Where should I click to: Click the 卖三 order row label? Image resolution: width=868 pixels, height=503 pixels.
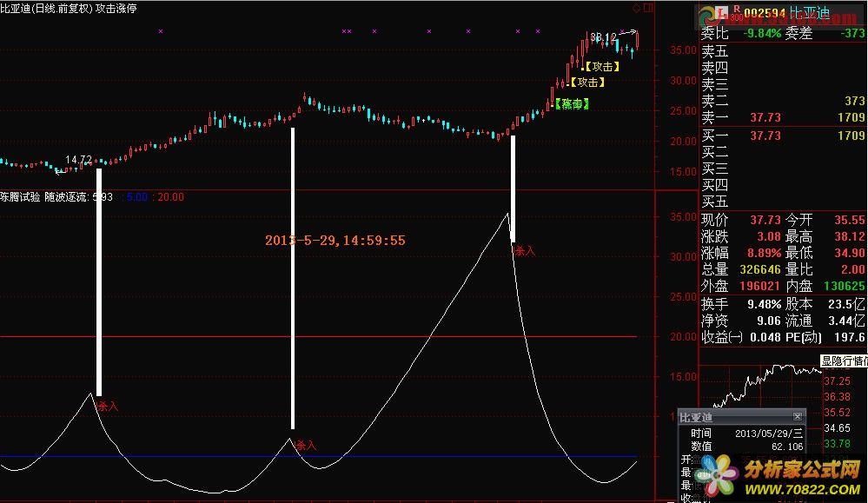point(715,84)
